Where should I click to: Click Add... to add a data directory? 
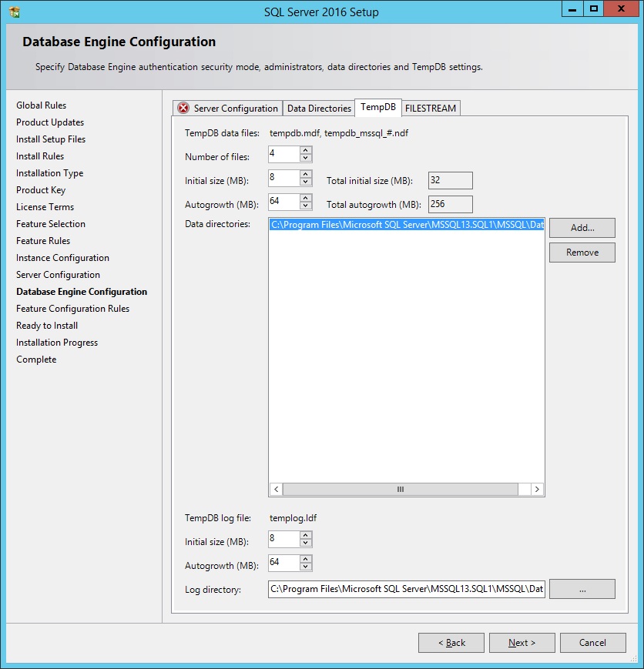point(582,228)
